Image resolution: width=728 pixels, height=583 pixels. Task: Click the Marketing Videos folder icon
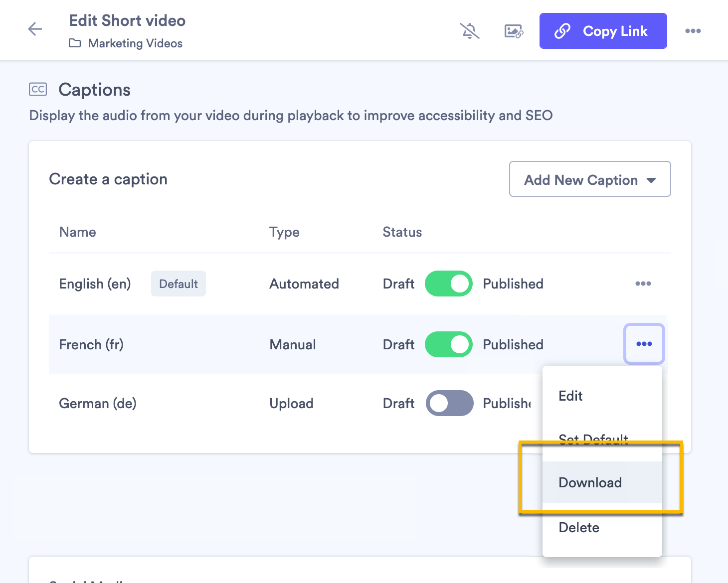coord(75,43)
